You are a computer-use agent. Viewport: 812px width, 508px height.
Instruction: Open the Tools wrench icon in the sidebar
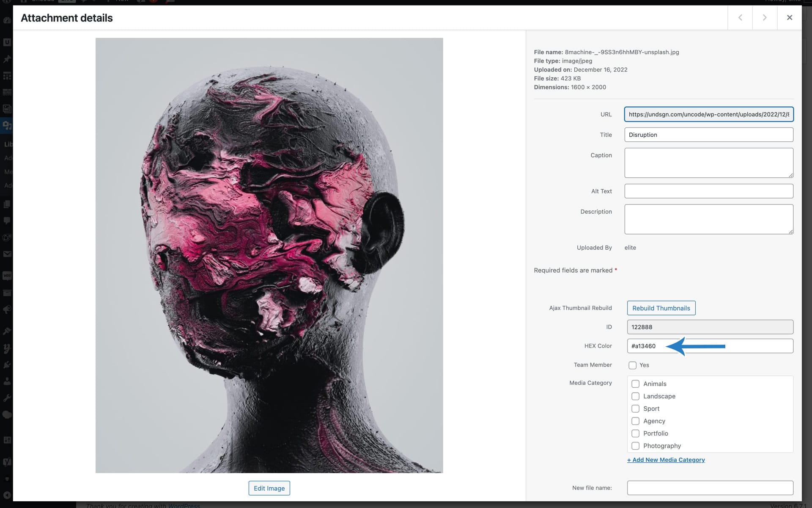(7, 398)
